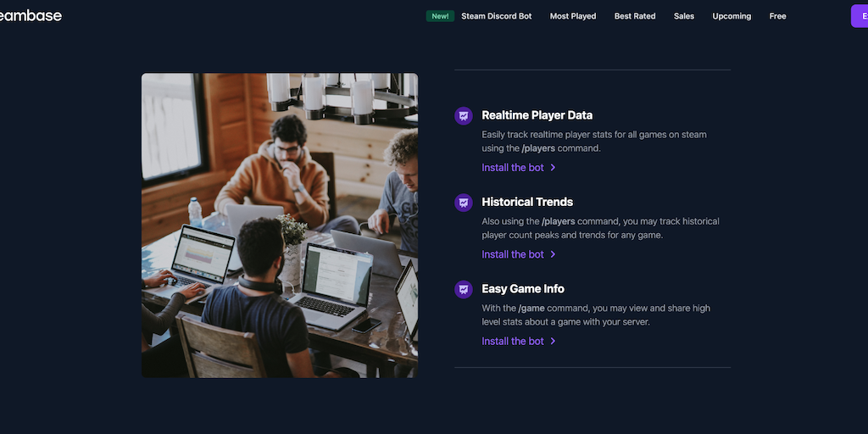
Task: Click the Easy Game Info heading
Action: 523,289
